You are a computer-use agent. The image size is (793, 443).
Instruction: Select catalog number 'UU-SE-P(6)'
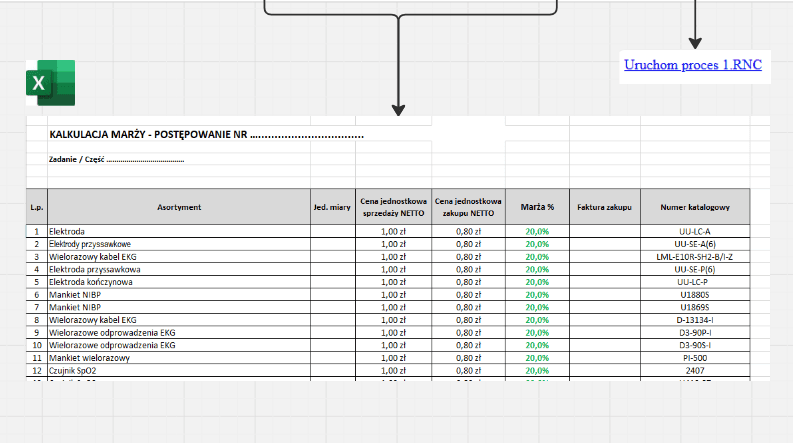695,270
